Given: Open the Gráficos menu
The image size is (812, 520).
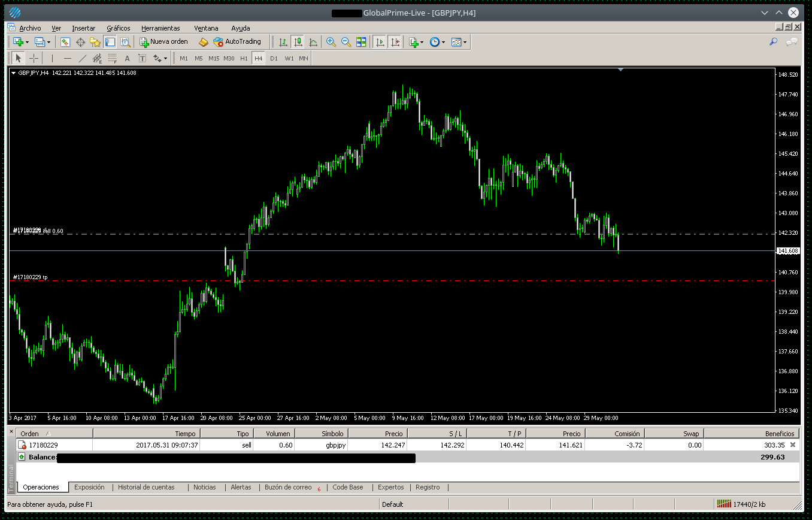Looking at the screenshot, I should point(119,28).
